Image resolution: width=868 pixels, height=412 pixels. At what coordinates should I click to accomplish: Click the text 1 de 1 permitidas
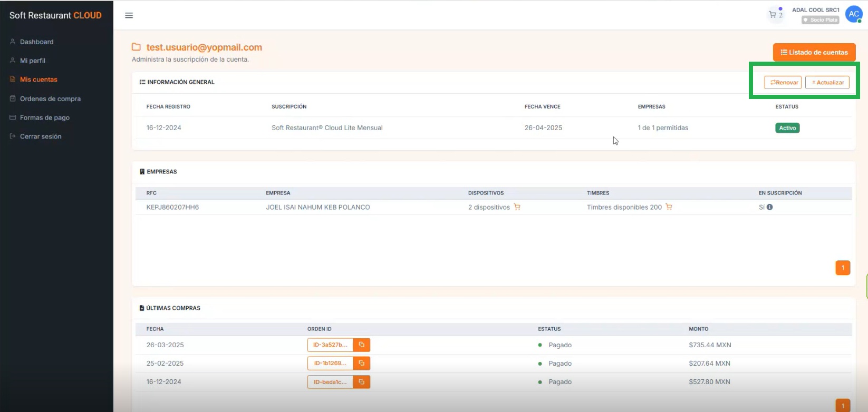[663, 127]
